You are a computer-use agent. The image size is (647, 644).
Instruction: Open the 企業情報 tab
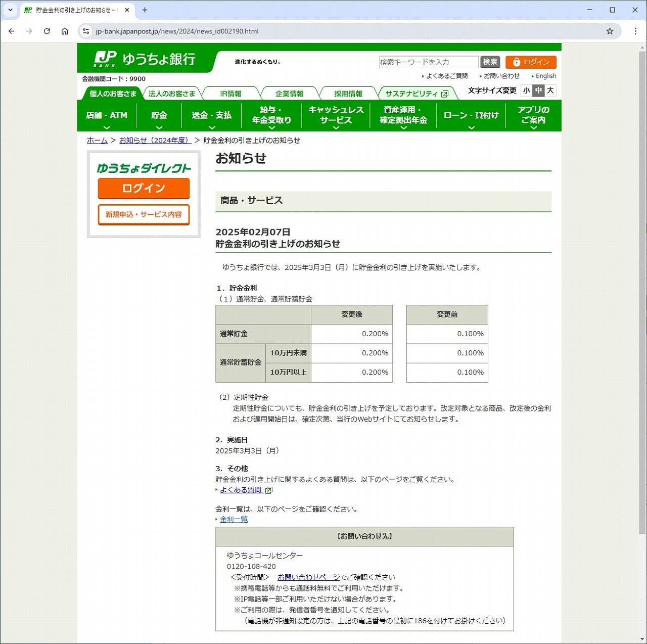coord(290,94)
